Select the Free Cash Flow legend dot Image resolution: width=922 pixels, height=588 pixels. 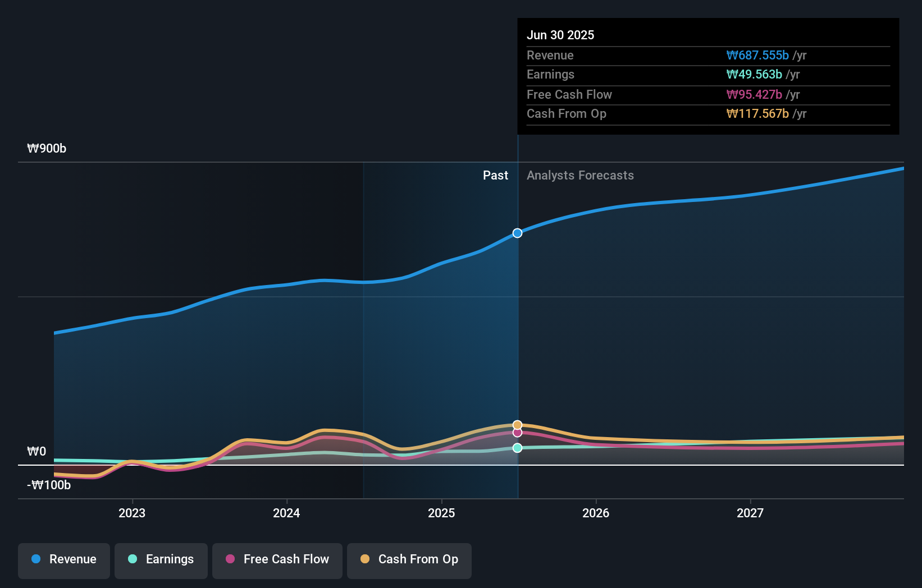[x=230, y=559]
